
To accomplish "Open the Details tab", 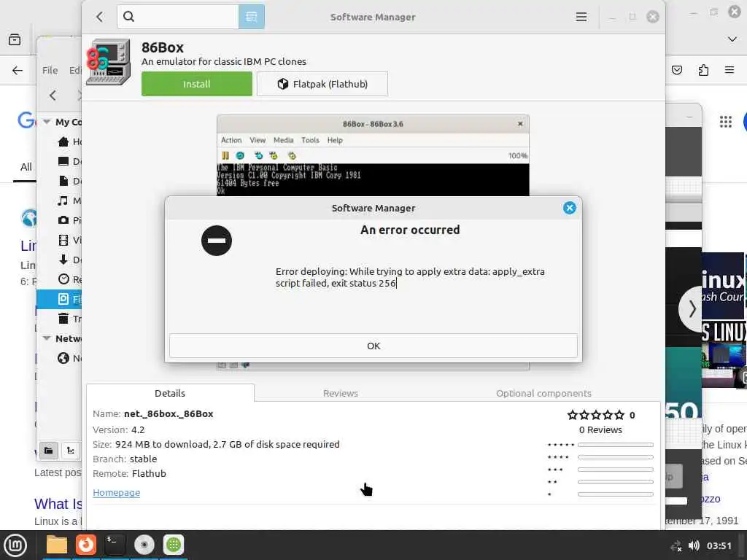I will pyautogui.click(x=170, y=393).
